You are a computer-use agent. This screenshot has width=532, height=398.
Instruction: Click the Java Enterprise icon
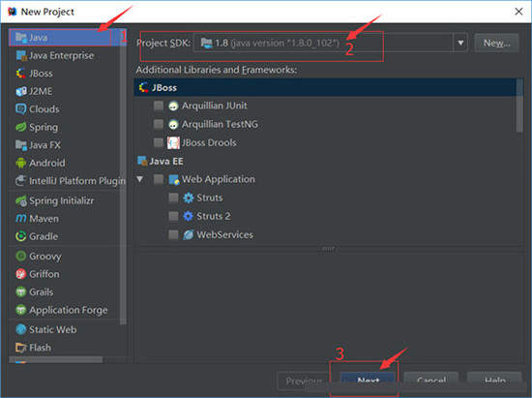(21, 55)
